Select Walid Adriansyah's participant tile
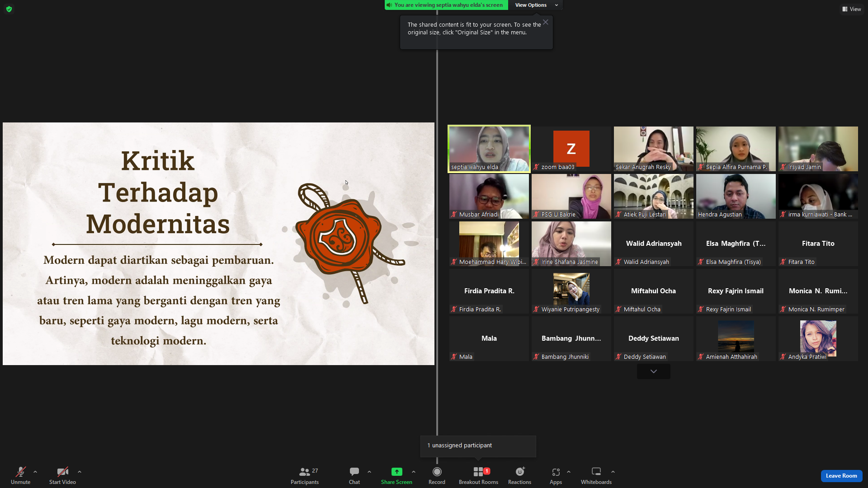Viewport: 868px width, 488px height. click(x=654, y=244)
